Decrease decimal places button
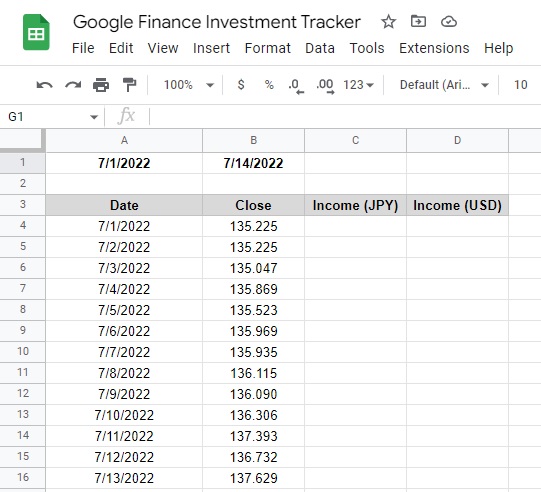Image resolution: width=541 pixels, height=492 pixels. tap(296, 86)
